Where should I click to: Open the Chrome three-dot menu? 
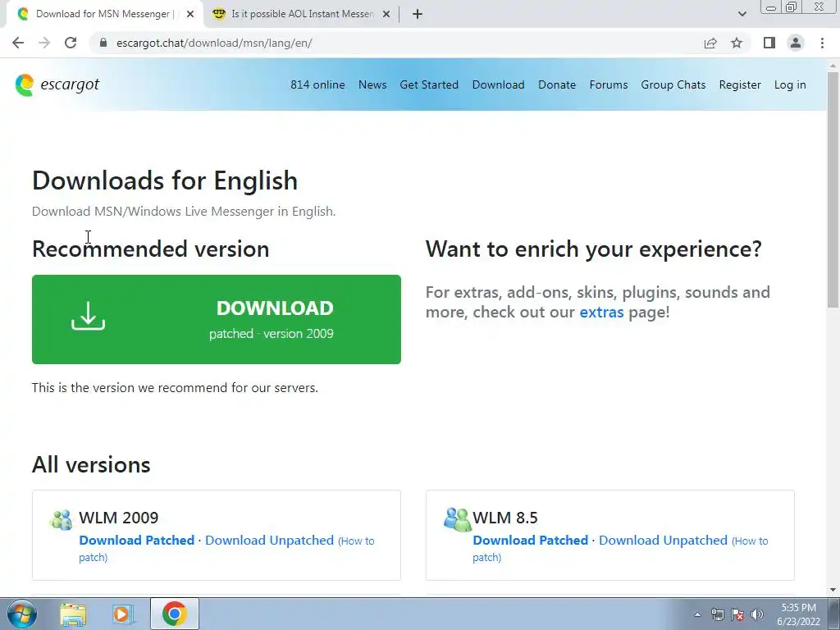[x=822, y=43]
